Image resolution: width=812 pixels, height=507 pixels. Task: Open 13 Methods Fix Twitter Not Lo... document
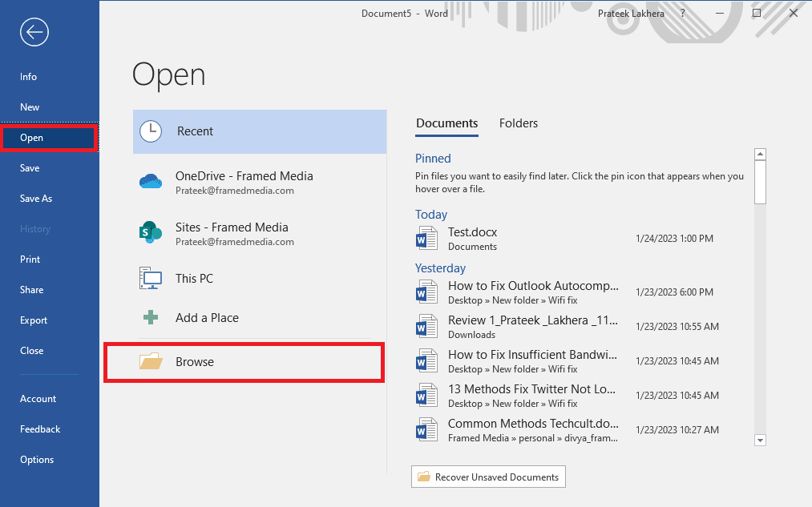pos(580,395)
